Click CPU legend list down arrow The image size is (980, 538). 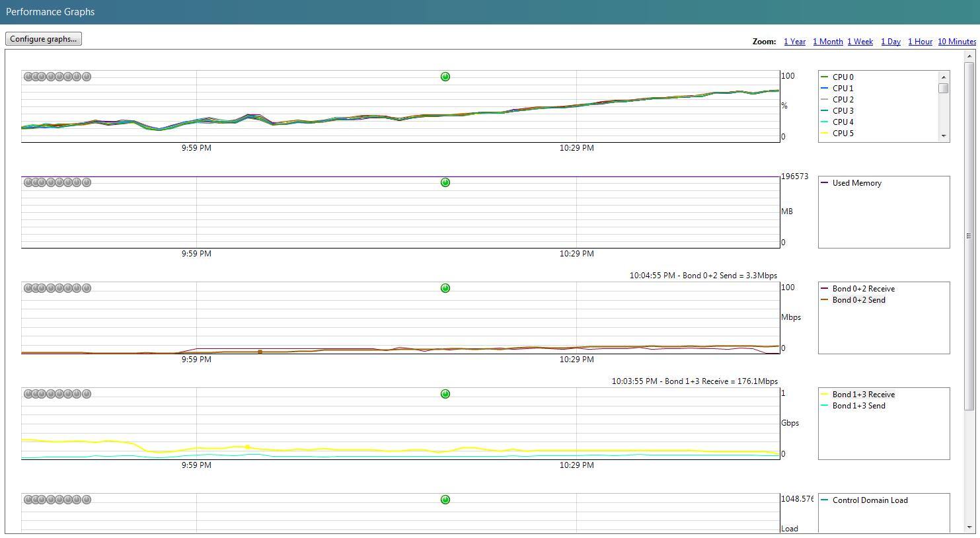[x=944, y=135]
